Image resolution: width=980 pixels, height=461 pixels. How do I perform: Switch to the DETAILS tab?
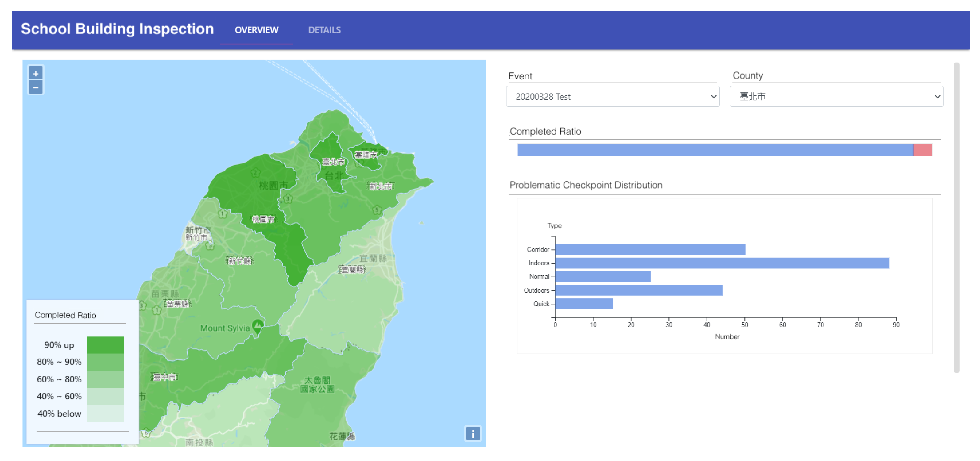click(324, 30)
